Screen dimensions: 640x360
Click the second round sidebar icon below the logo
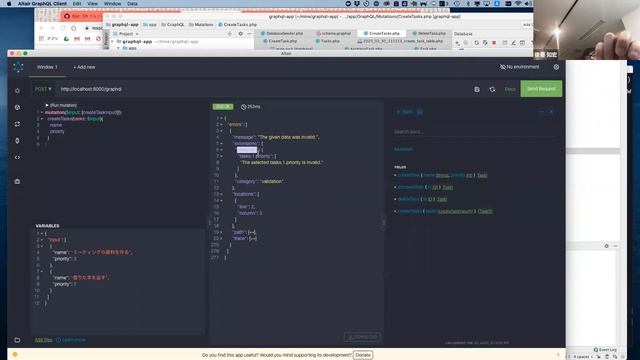17,107
